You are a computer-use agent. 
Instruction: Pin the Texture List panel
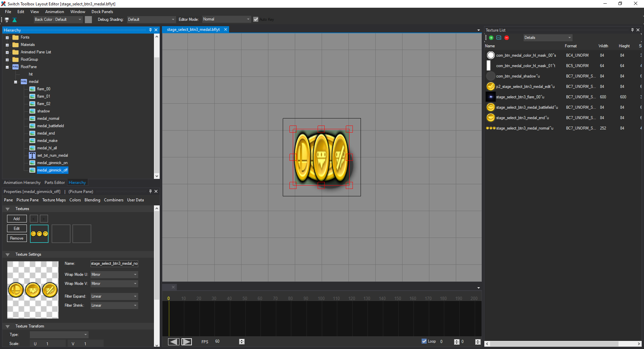pyautogui.click(x=632, y=30)
